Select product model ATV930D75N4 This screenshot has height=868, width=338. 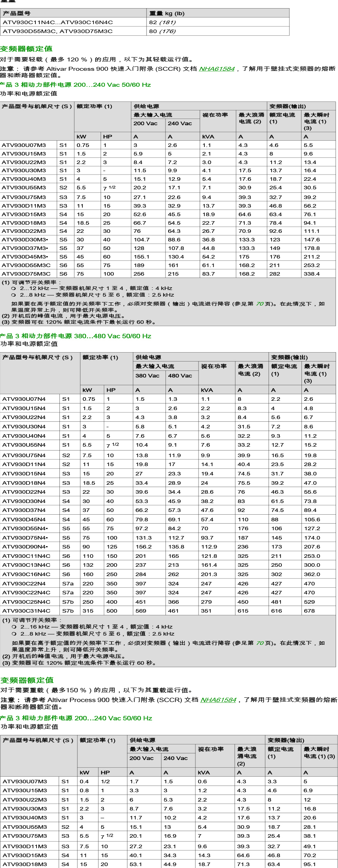(x=25, y=538)
